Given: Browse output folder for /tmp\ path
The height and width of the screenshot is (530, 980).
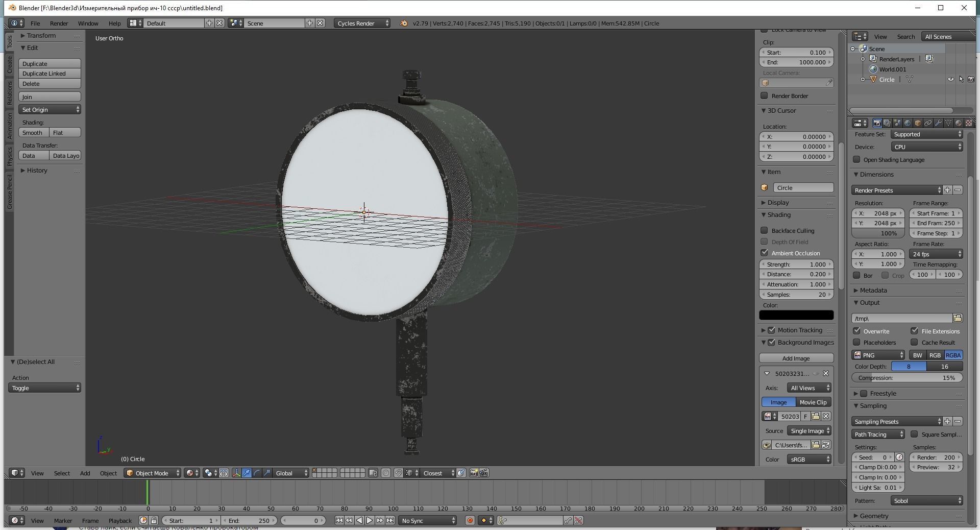Looking at the screenshot, I should point(958,319).
